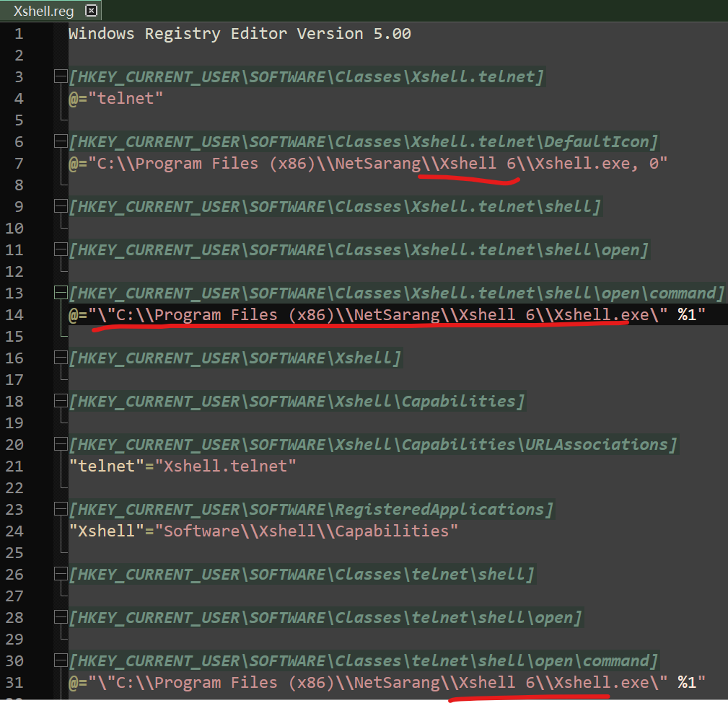Click line number 10 in the gutter

coord(14,229)
